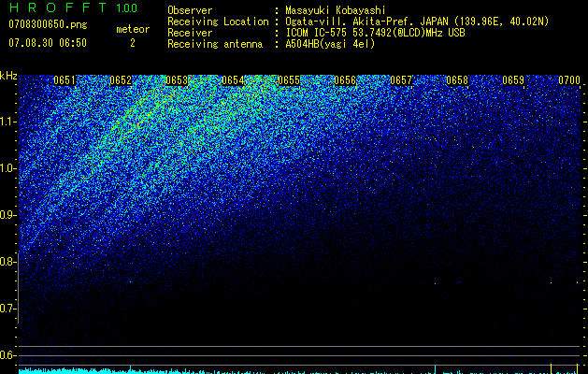Click the 0.9 kHz axis label
The image size is (588, 374).
click(x=7, y=215)
